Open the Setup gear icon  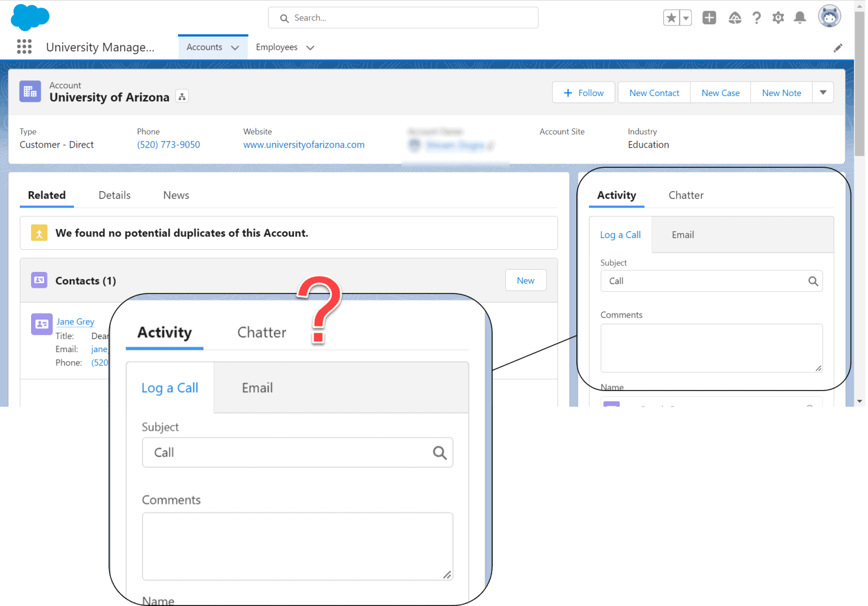[x=778, y=18]
